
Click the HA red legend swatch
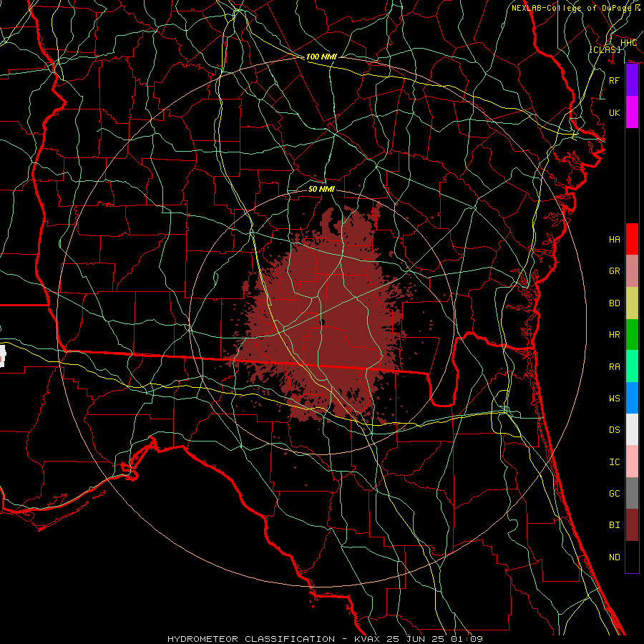click(x=632, y=239)
